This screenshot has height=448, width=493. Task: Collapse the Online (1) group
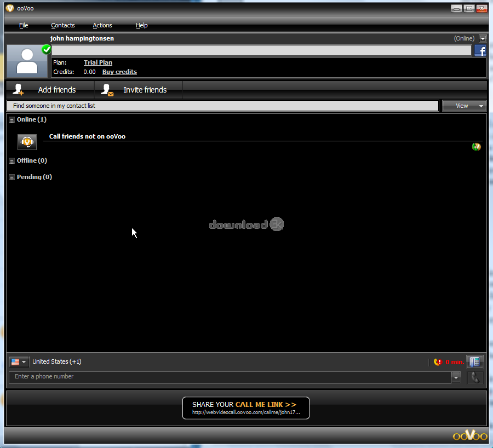(12, 120)
